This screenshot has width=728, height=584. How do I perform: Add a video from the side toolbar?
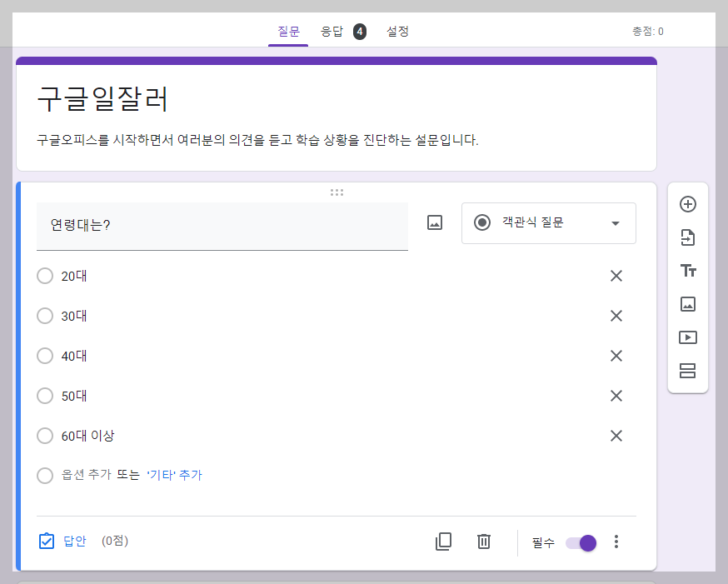[x=688, y=337]
